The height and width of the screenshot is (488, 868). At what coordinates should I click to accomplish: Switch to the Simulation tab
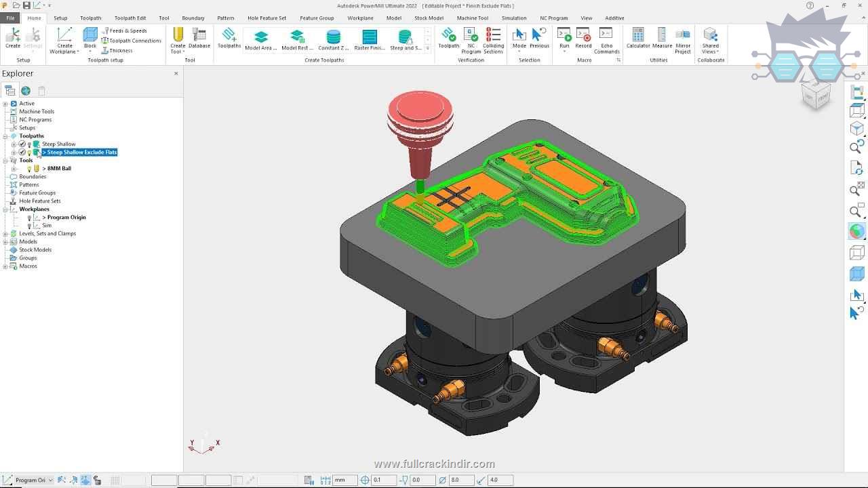pyautogui.click(x=514, y=18)
